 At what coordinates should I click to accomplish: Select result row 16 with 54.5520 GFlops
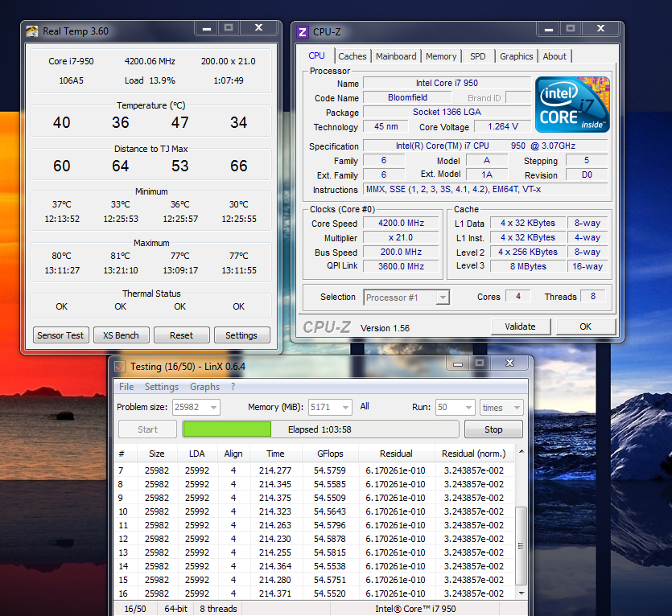tap(314, 593)
